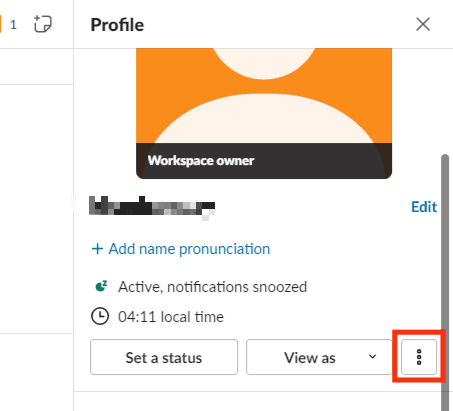The width and height of the screenshot is (453, 411).
Task: Click the 04:11 local time text
Action: (x=171, y=317)
